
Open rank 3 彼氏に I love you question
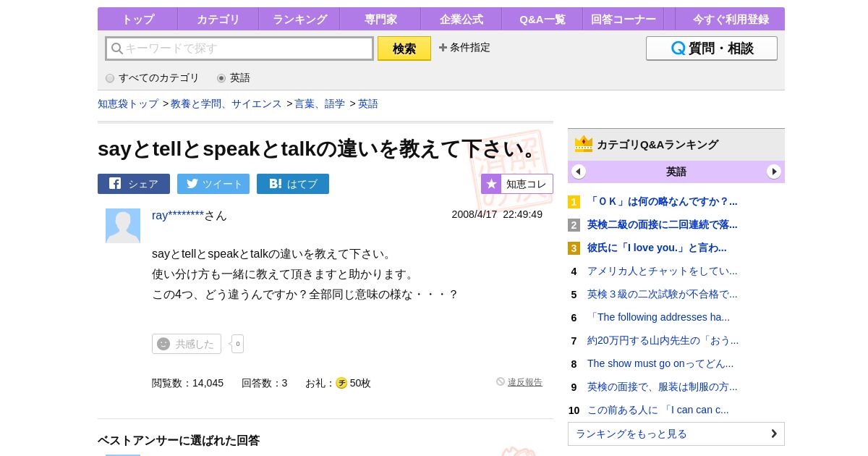click(657, 248)
